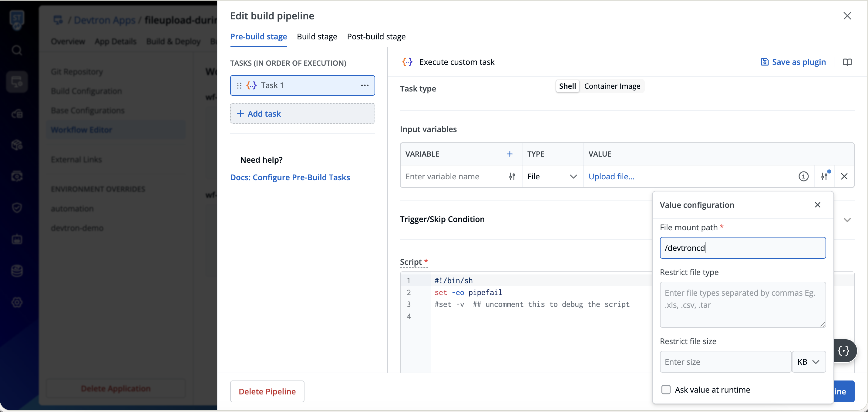Click the Execute custom task braces icon

click(407, 62)
